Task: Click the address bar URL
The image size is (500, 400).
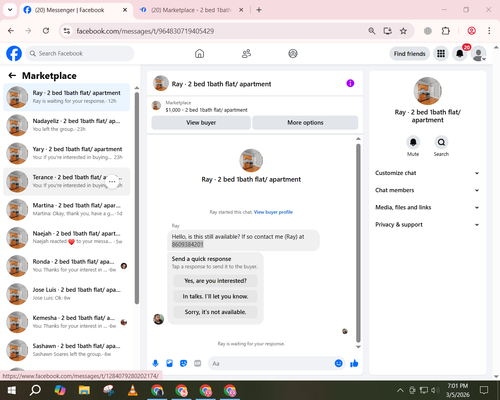Action: (145, 31)
